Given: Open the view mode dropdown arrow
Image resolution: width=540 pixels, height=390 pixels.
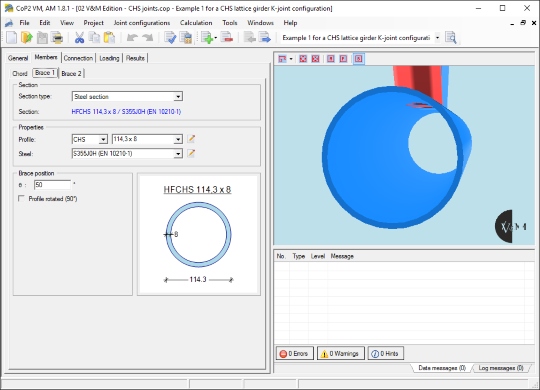Looking at the screenshot, I should 291,59.
